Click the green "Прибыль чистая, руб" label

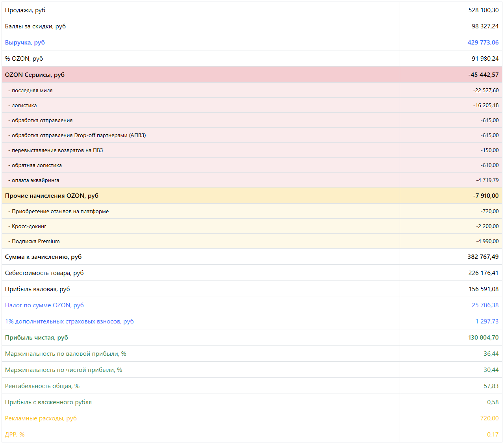36,338
